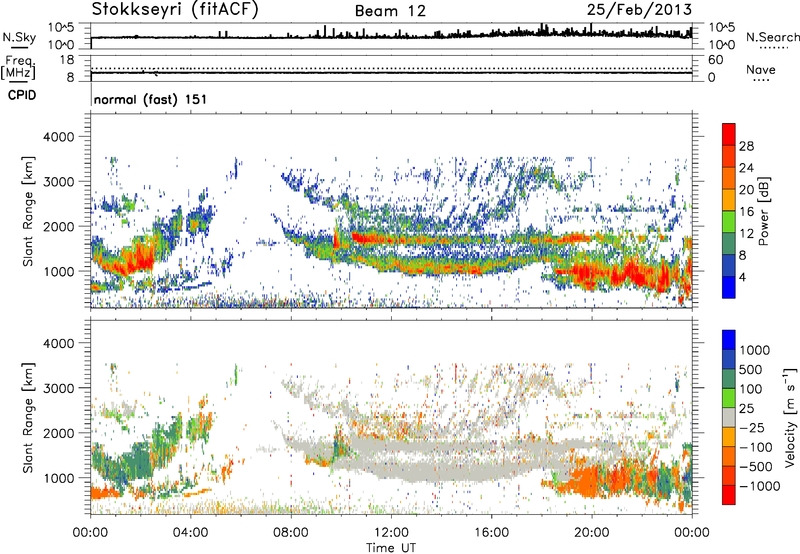This screenshot has width=800, height=554.
Task: Click the '0' Nave tick label
Action: 711,78
